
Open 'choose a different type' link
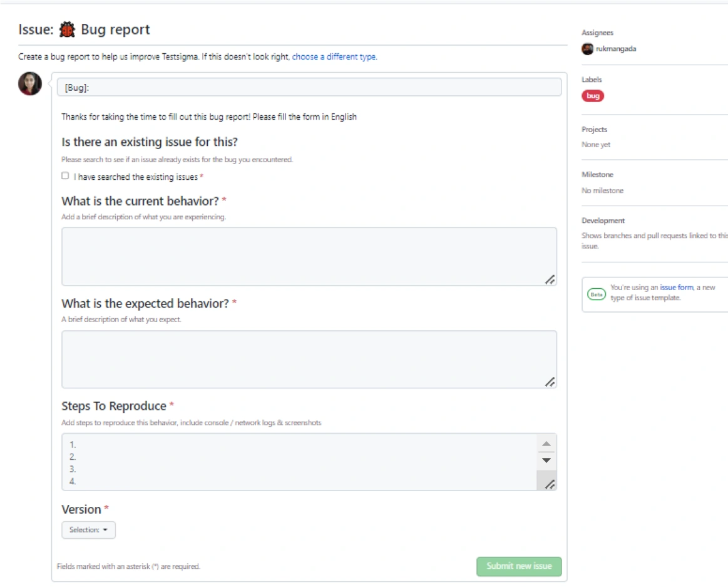[x=334, y=57]
